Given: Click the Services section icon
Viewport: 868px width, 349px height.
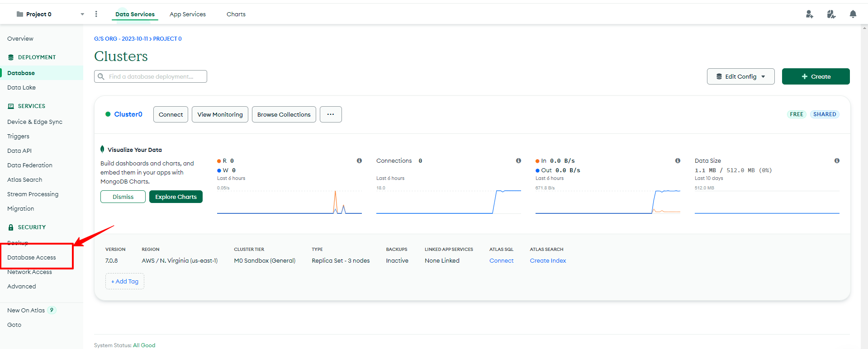Looking at the screenshot, I should tap(11, 106).
